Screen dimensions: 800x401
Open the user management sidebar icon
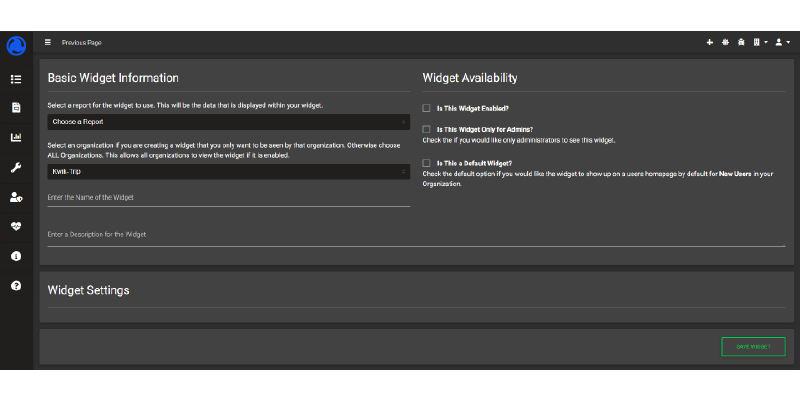tap(16, 197)
